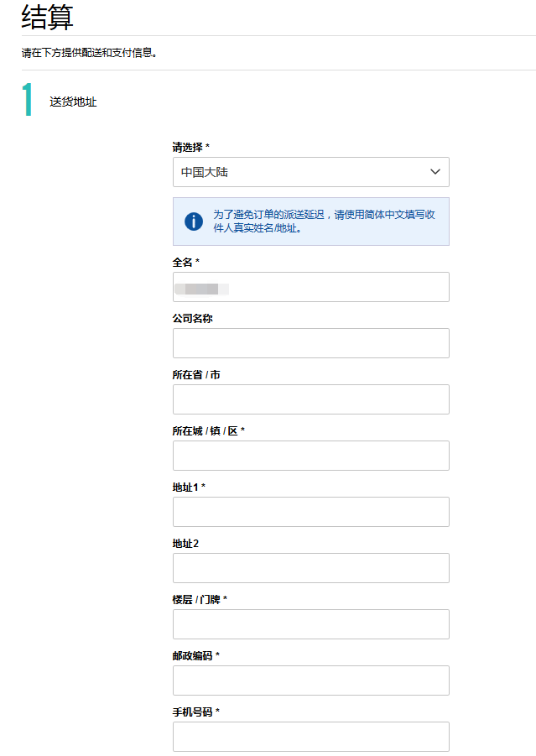Viewport: 536px width, 756px height.
Task: Open the 中国大陆 country dropdown
Action: (x=310, y=172)
